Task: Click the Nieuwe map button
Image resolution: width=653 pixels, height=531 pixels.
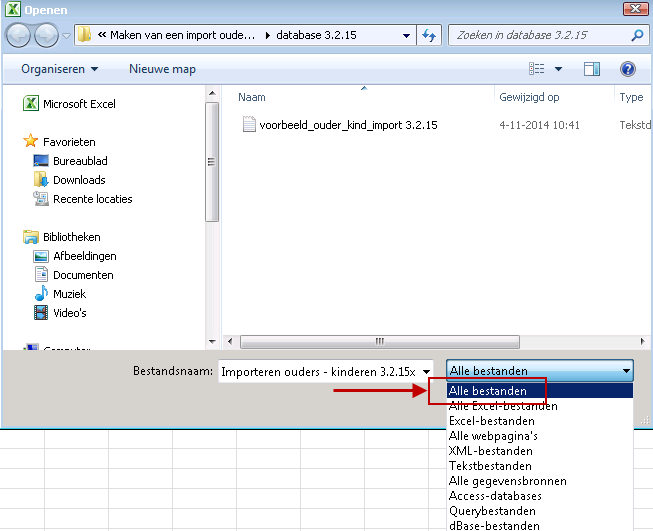Action: (x=162, y=69)
